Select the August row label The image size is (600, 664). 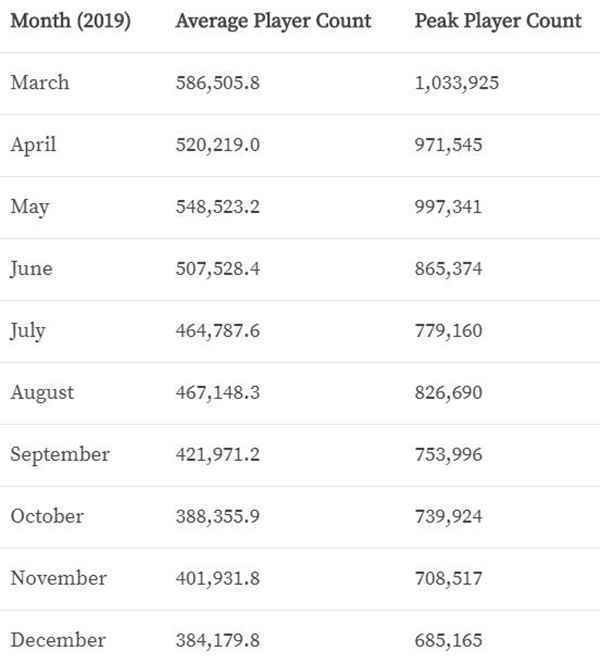42,393
